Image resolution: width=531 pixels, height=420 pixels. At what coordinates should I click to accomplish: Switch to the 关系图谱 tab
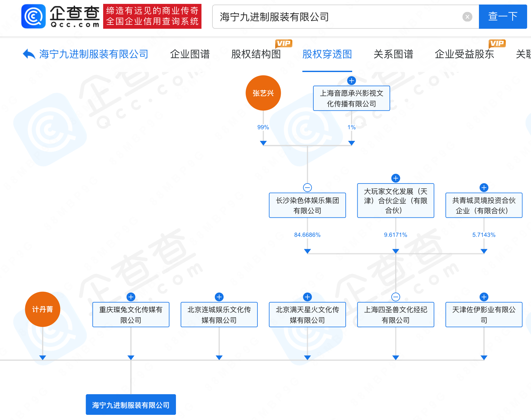(393, 54)
